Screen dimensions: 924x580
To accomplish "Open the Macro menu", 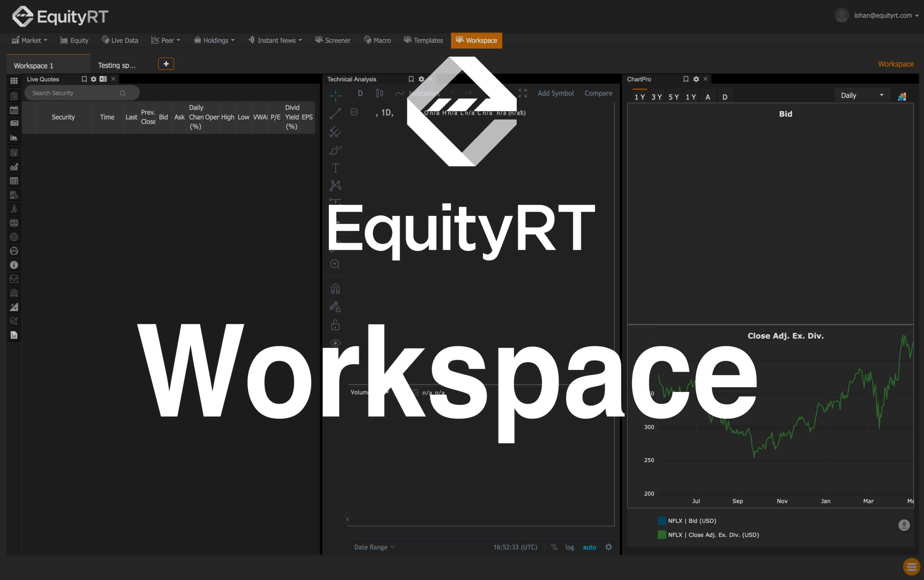I will [x=377, y=40].
